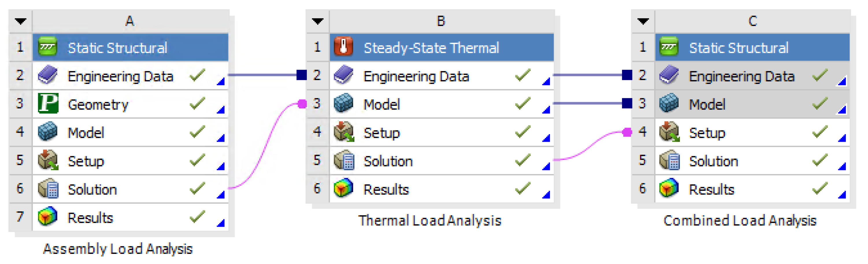
Task: Click the Thermal Load Analysis system label
Action: [x=430, y=221]
